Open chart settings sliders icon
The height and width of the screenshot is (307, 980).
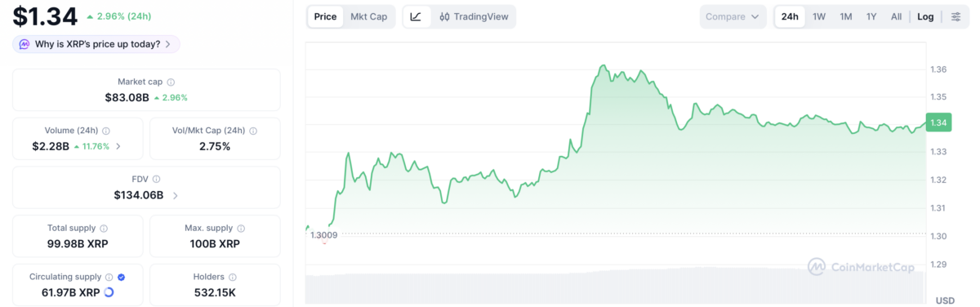955,16
